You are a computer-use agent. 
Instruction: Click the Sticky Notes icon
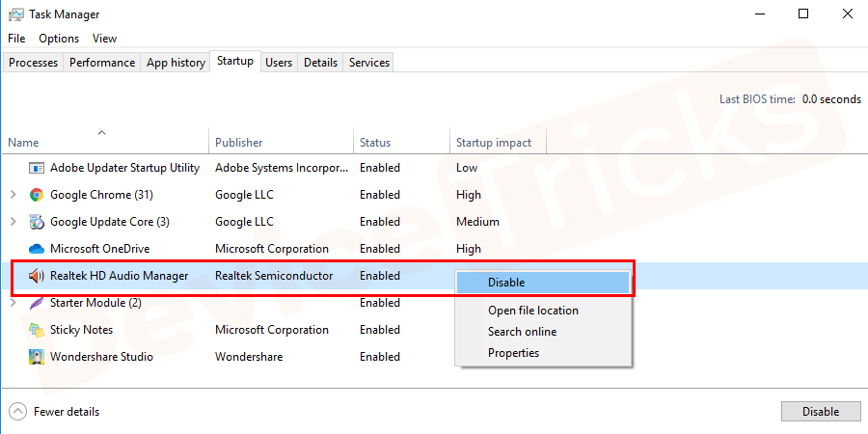tap(37, 330)
